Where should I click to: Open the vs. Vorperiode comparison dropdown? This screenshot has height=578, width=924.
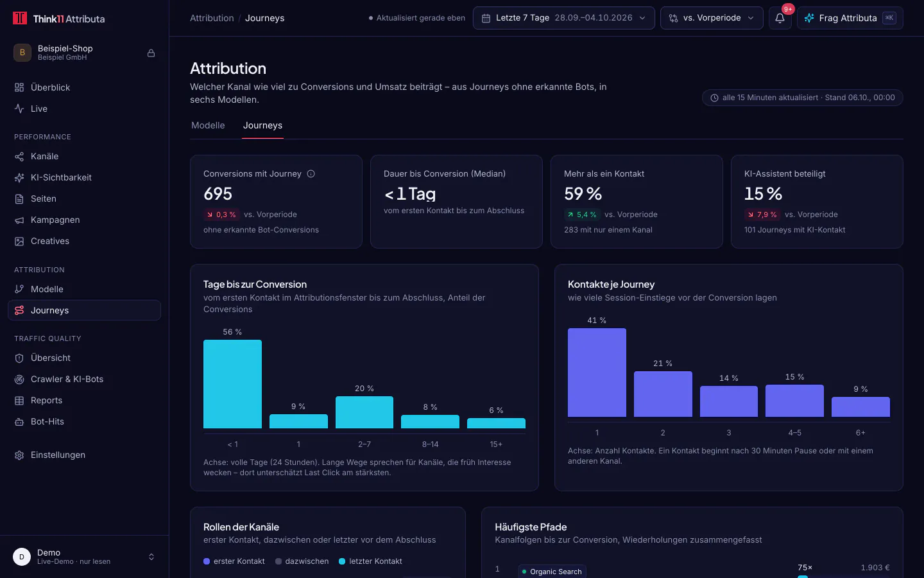point(712,18)
